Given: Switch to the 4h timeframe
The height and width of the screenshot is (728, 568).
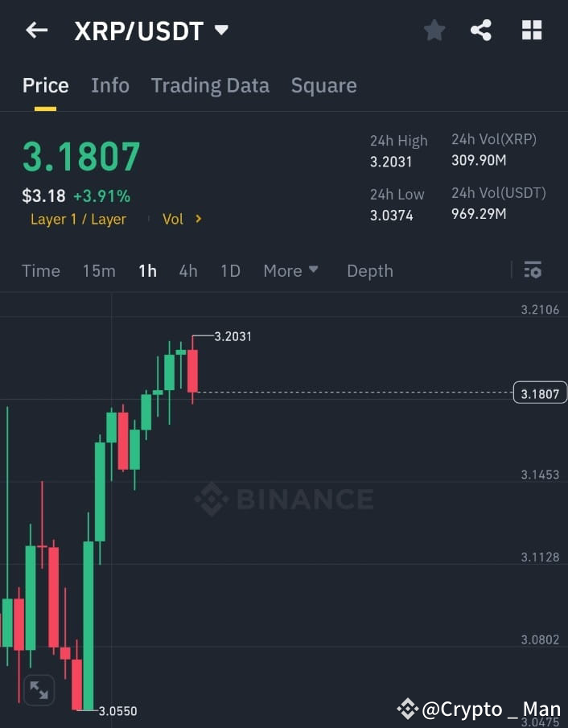Looking at the screenshot, I should point(188,270).
